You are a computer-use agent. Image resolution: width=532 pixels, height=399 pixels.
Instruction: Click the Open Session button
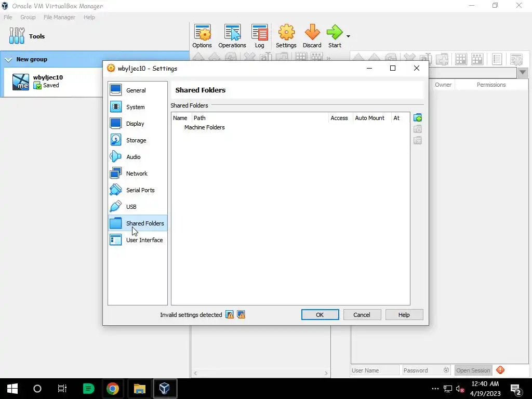473,370
